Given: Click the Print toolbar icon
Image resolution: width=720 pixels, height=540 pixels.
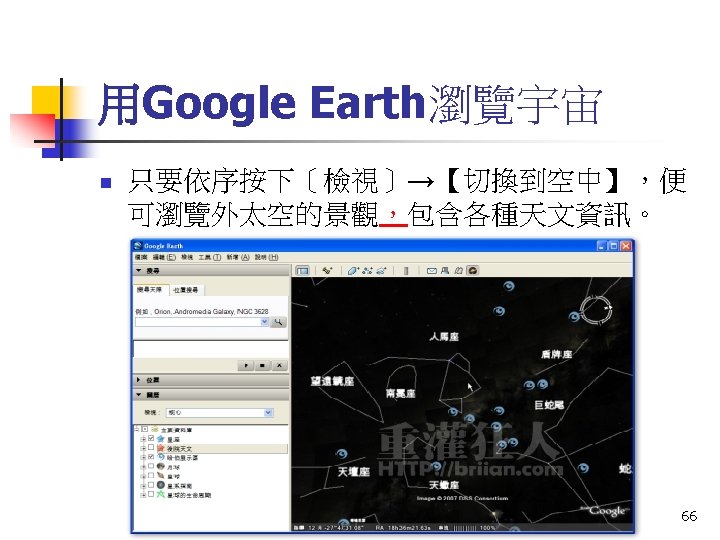Looking at the screenshot, I should pyautogui.click(x=445, y=270).
